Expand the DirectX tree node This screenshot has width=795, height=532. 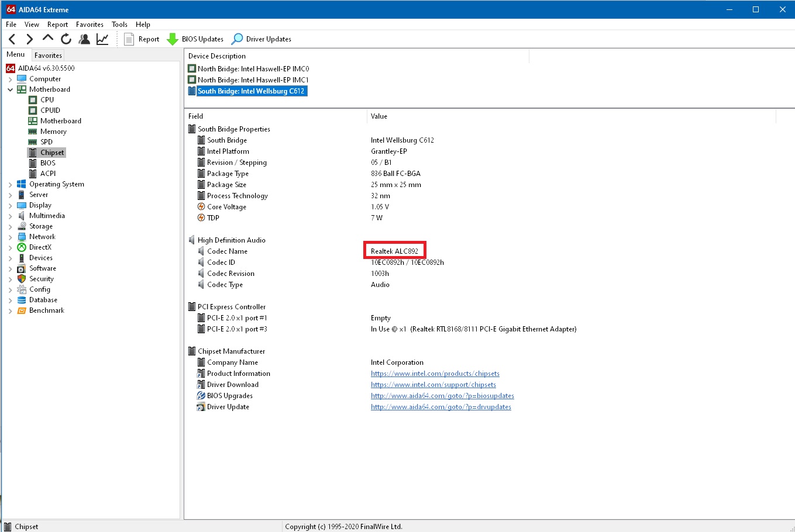(10, 247)
